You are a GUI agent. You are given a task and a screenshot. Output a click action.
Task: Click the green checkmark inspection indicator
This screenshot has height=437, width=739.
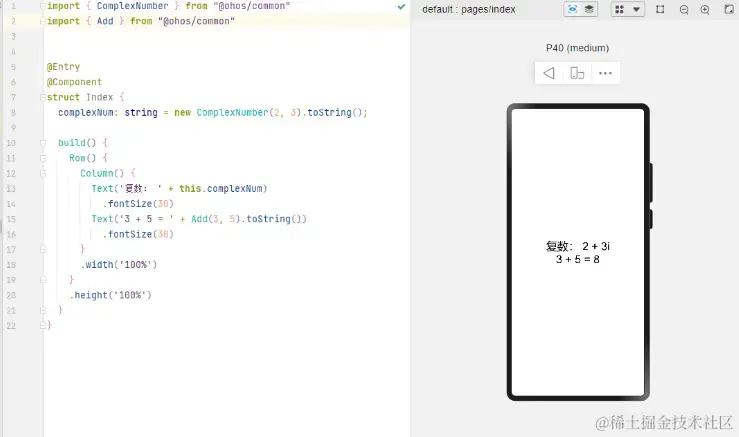(x=401, y=7)
